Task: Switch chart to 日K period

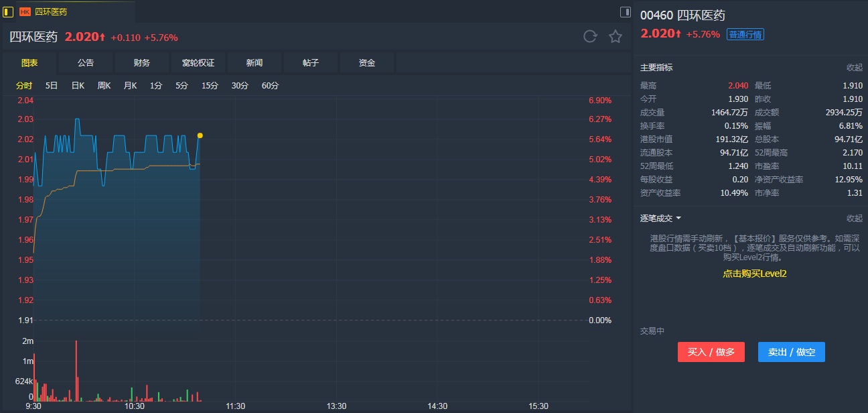Action: [x=78, y=86]
